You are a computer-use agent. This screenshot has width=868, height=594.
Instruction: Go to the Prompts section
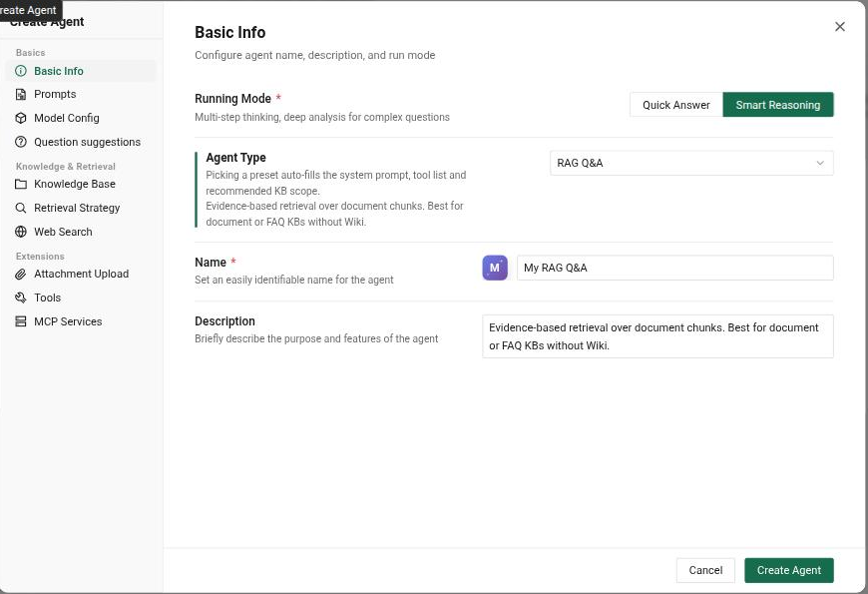tap(81, 94)
